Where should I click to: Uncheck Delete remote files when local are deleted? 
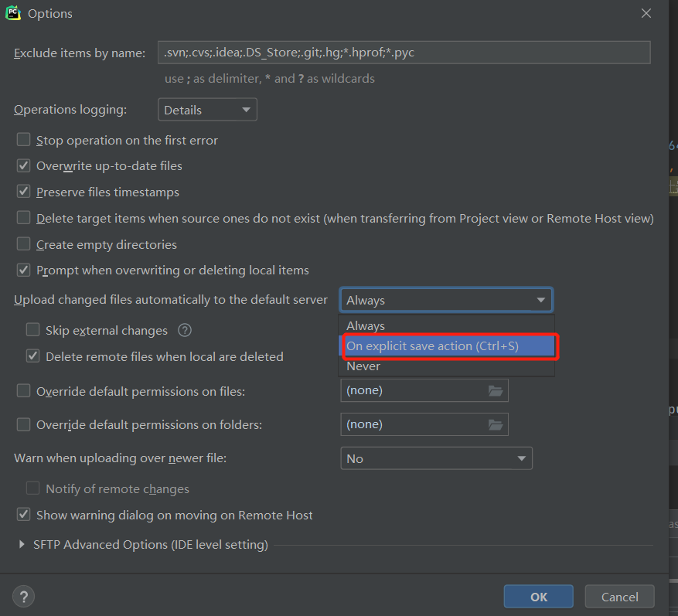click(33, 356)
